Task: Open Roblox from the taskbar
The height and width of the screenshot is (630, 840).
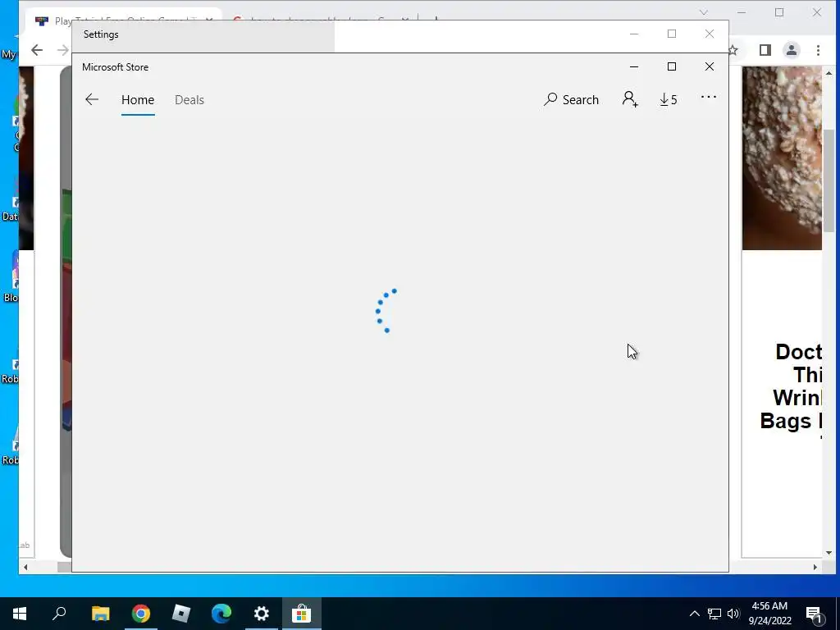Action: pos(181,614)
